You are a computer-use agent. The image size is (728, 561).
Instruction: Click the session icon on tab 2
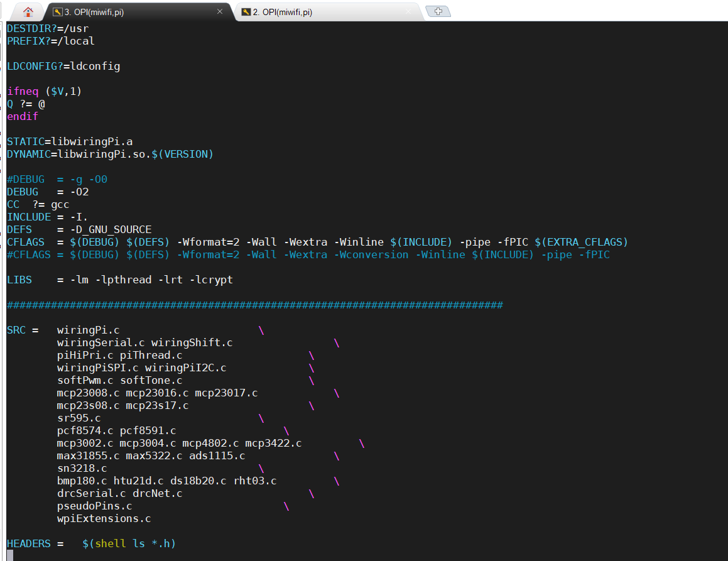tap(246, 12)
